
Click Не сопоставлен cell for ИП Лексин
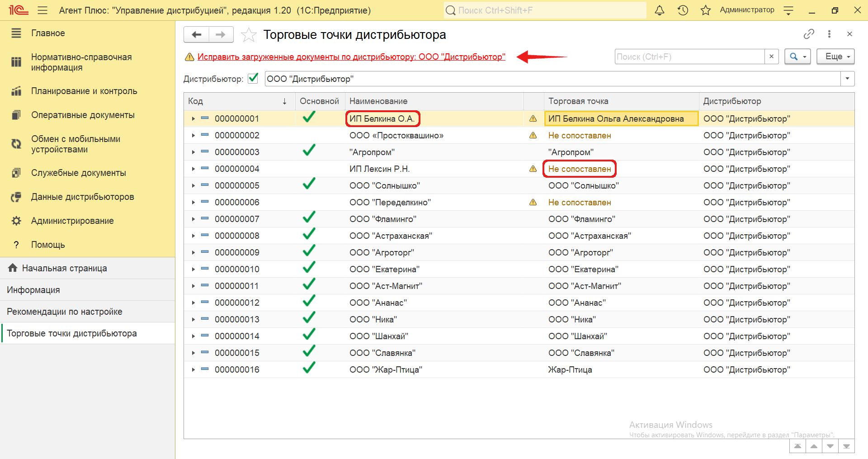(x=580, y=169)
